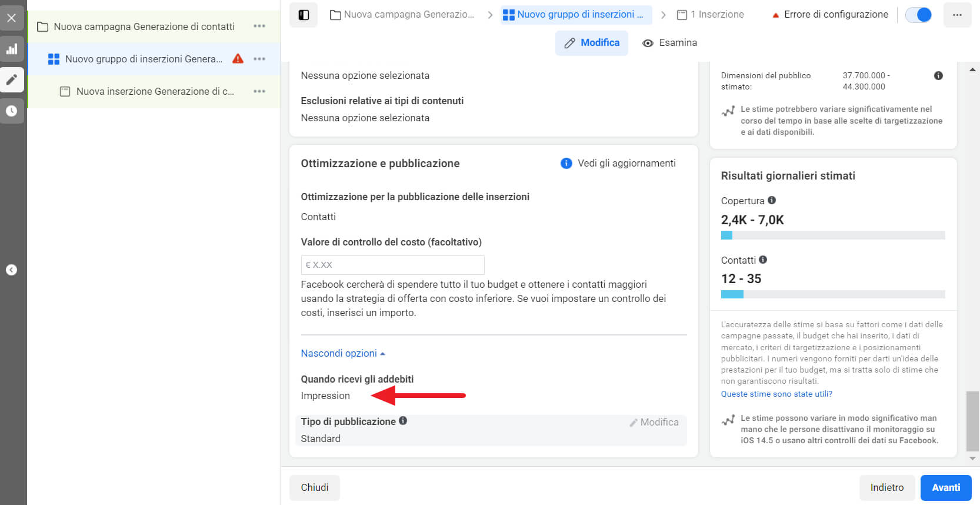Click info icon next to Tipo di pubblicazione

click(403, 421)
